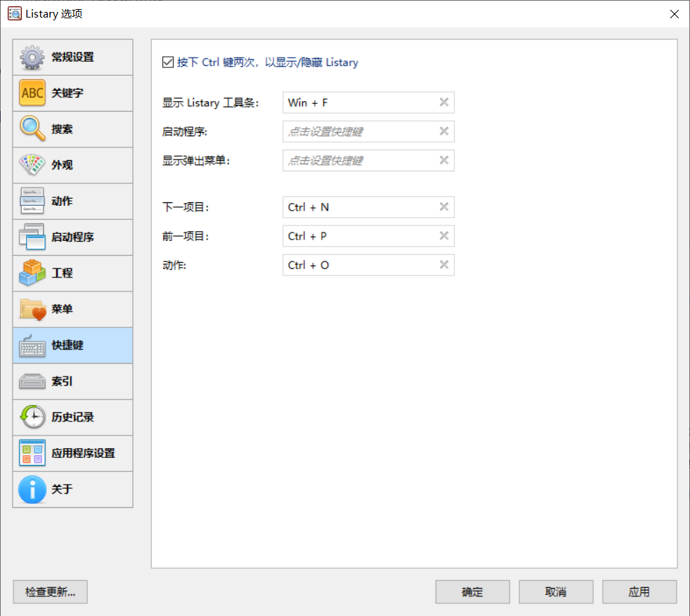This screenshot has width=690, height=616.
Task: Switch to the 关键字 tab
Action: tap(72, 93)
